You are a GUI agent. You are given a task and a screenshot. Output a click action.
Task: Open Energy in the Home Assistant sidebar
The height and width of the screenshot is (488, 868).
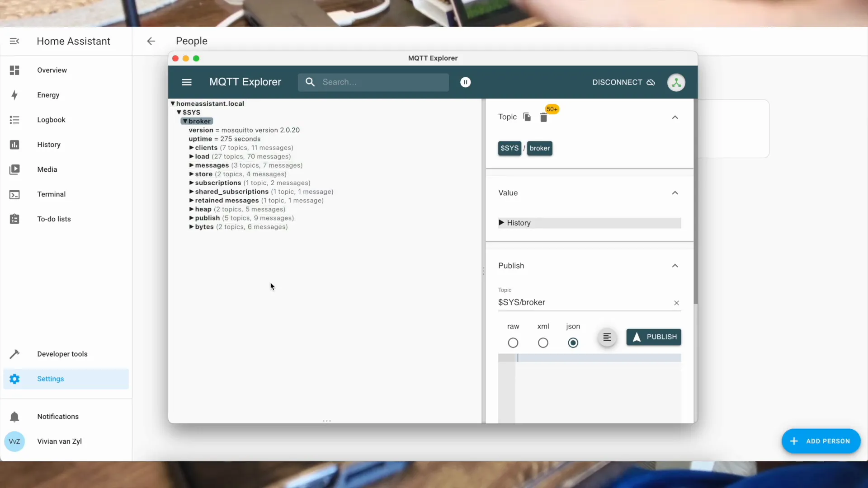point(66,95)
